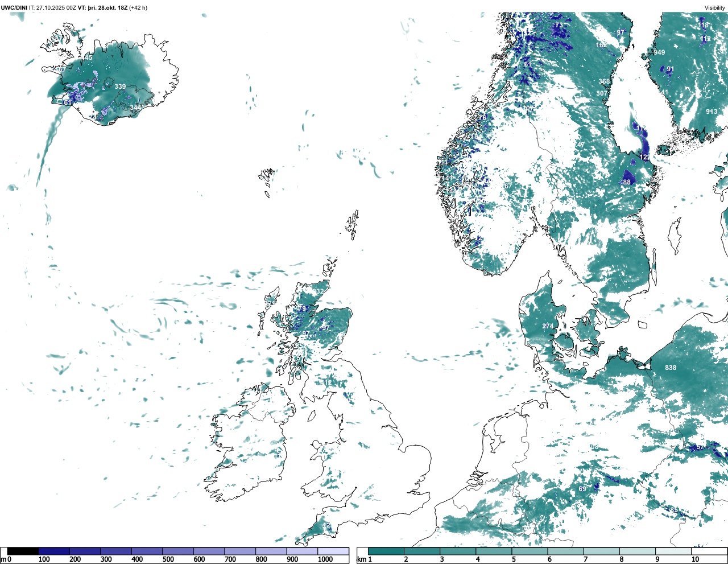Select the '949' value over Finland

pyautogui.click(x=659, y=52)
